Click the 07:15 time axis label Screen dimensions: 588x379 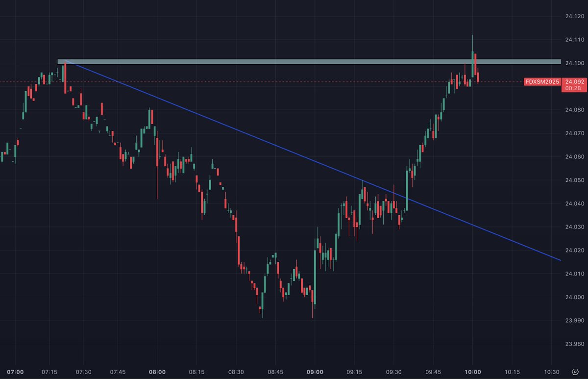(49, 372)
